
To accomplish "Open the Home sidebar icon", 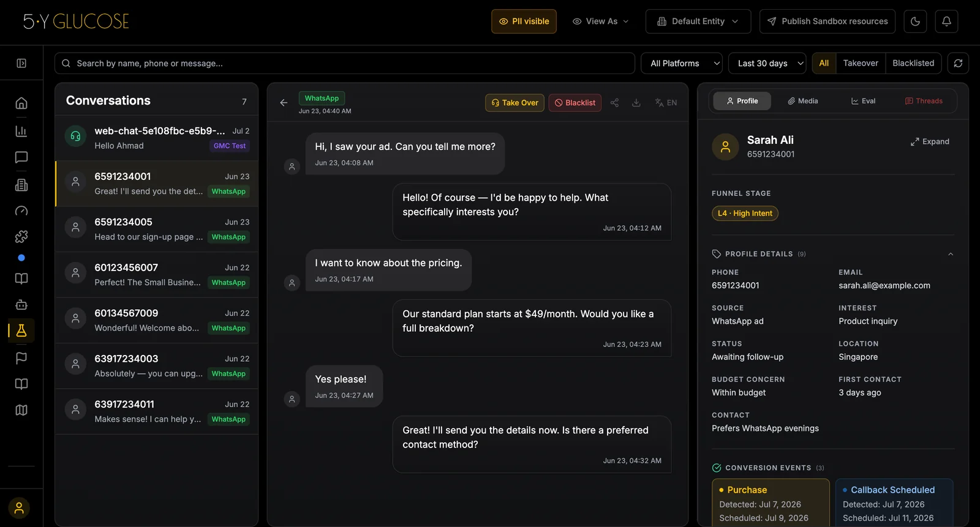I will coord(21,103).
